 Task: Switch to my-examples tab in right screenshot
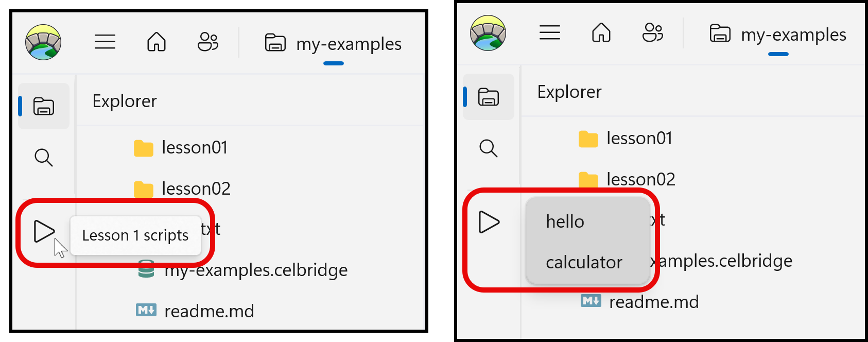(779, 35)
